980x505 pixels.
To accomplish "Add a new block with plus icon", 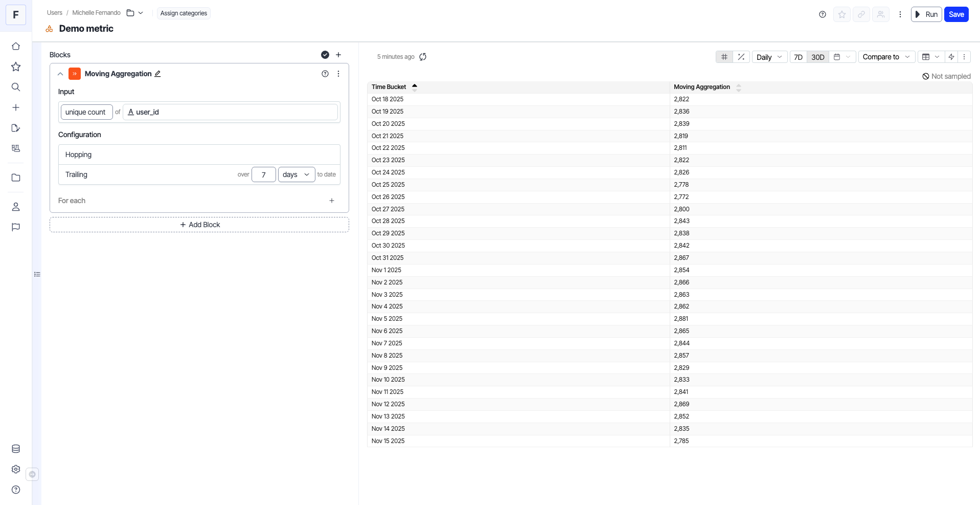I will (x=338, y=55).
